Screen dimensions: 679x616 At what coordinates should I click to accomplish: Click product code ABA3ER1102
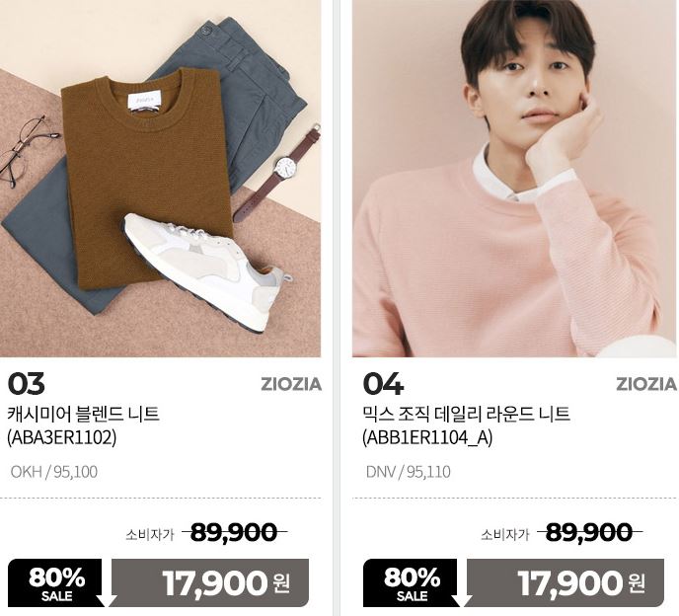62,438
